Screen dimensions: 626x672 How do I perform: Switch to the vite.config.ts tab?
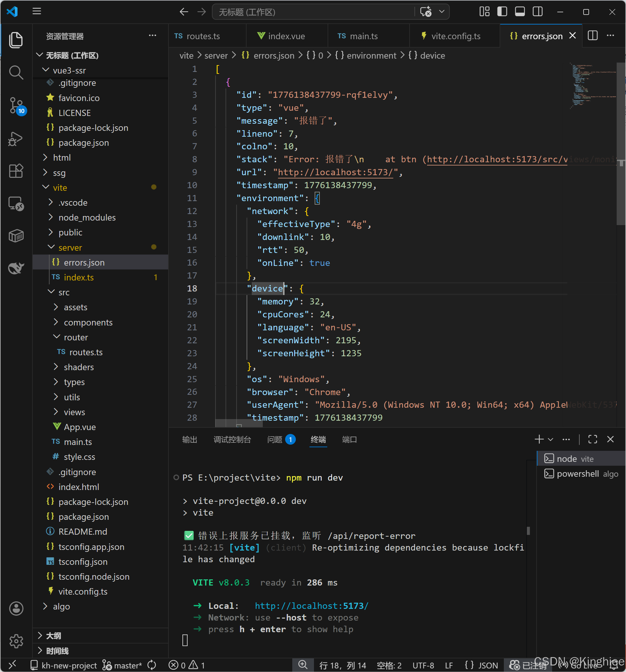coord(455,36)
